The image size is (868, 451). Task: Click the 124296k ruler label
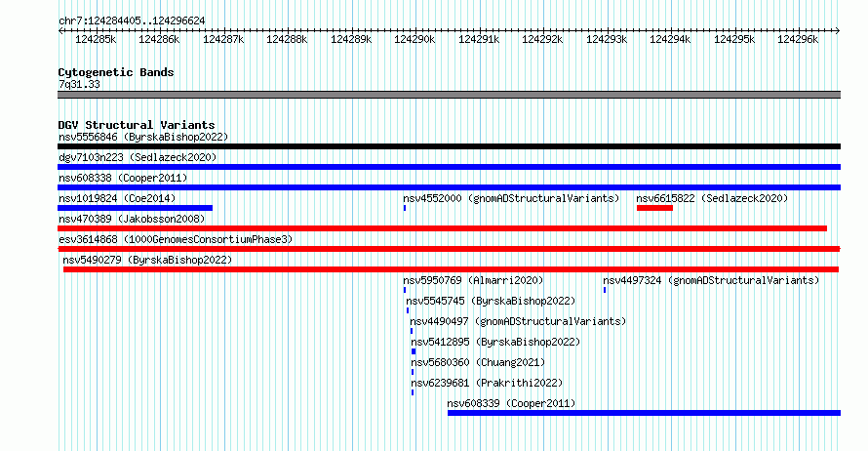pyautogui.click(x=798, y=39)
